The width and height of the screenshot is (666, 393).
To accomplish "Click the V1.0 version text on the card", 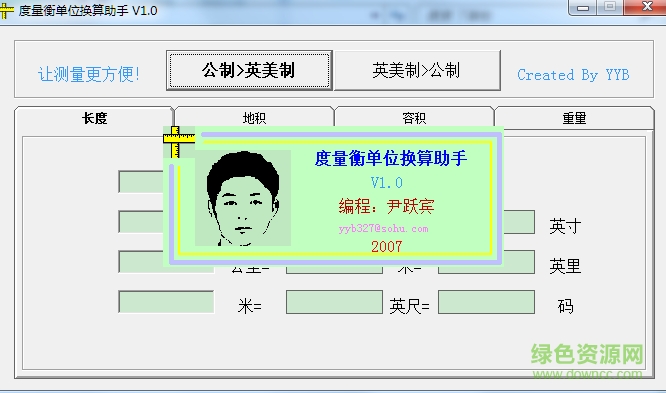I will 387,183.
